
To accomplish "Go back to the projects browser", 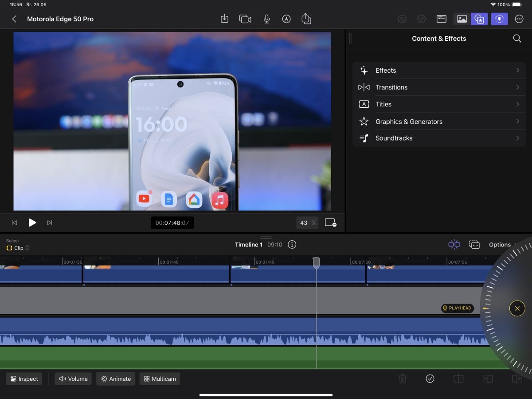I will [x=14, y=19].
